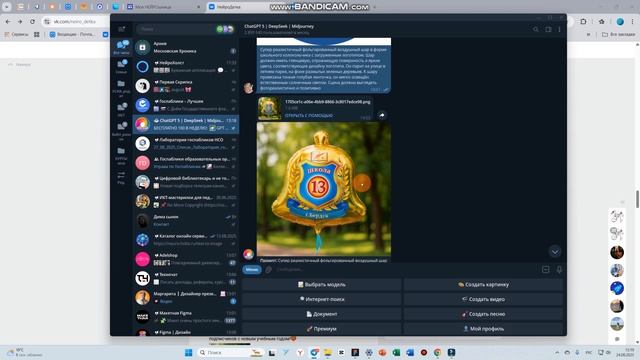This screenshot has height=360, width=640.
Task: Toggle the chat info side panel icon
Action: tap(548, 29)
